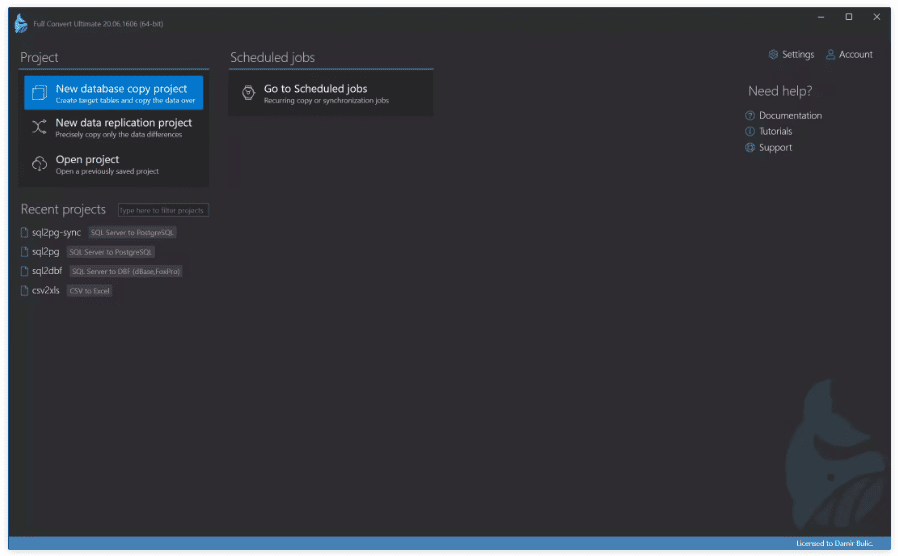Screen dimensions: 898x556
Task: Click the file icon beside sql2dbf
Action: 24,271
